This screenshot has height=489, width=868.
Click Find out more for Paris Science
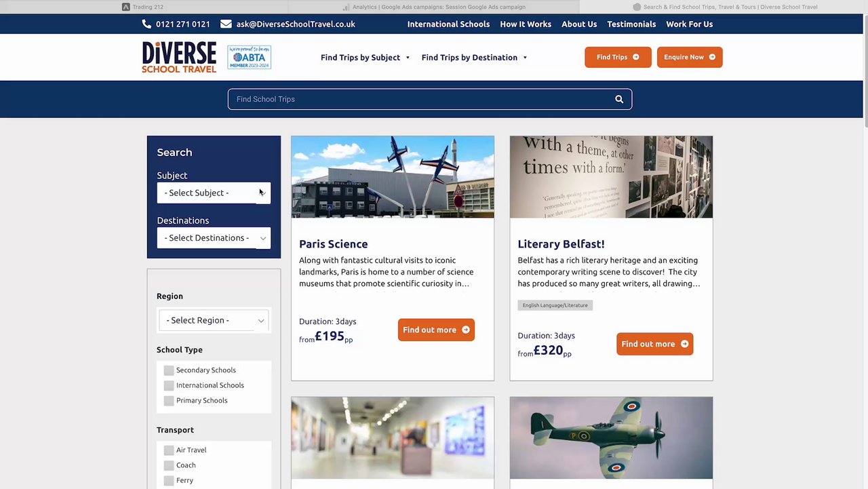436,330
